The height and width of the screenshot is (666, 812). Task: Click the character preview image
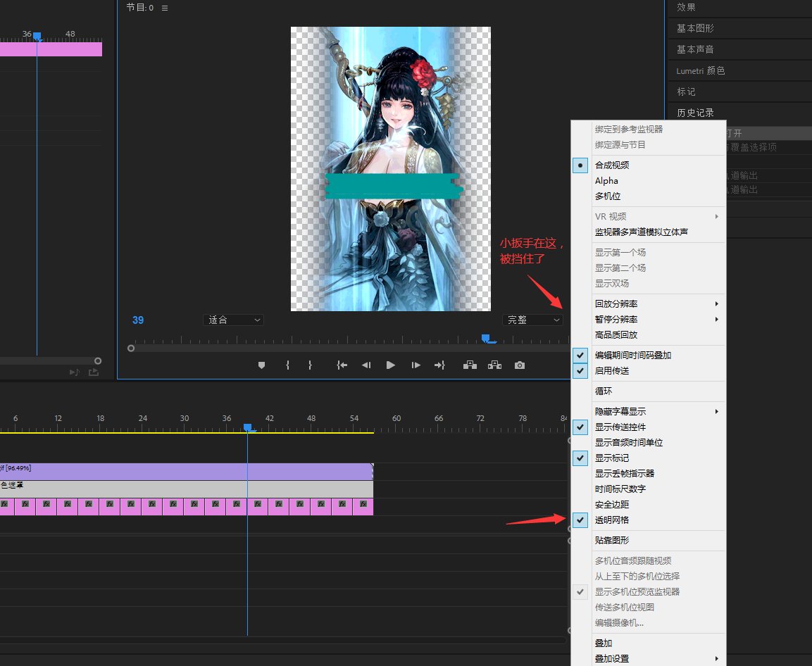click(x=390, y=169)
